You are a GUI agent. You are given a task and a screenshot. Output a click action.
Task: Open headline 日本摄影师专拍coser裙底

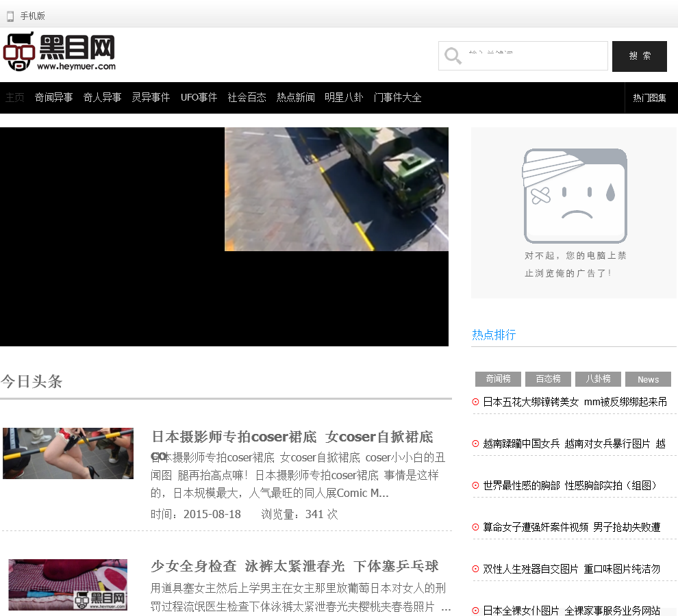[292, 437]
